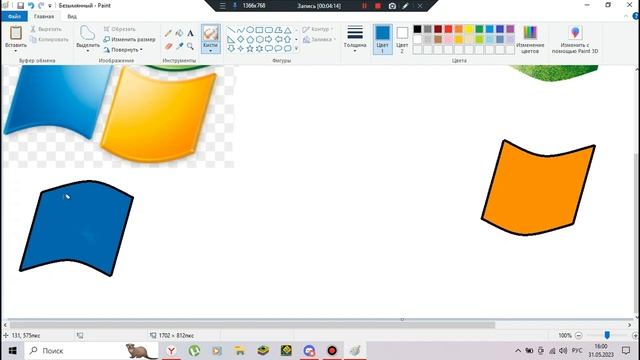Expand the Shapes gallery more arrow
The width and height of the screenshot is (640, 360).
click(x=296, y=49)
